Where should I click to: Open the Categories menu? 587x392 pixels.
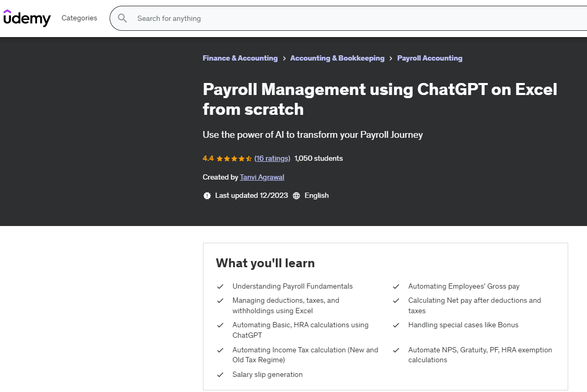[79, 18]
